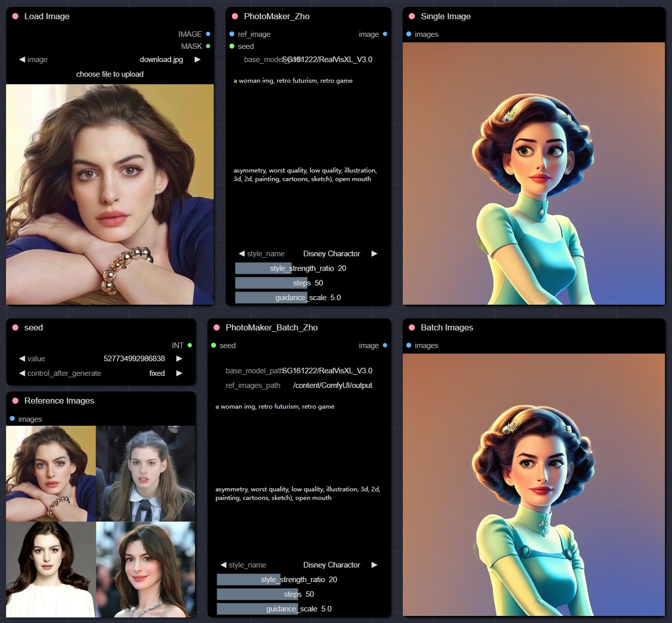The image size is (672, 623).
Task: Click the INT output socket on seed node
Action: [x=190, y=346]
